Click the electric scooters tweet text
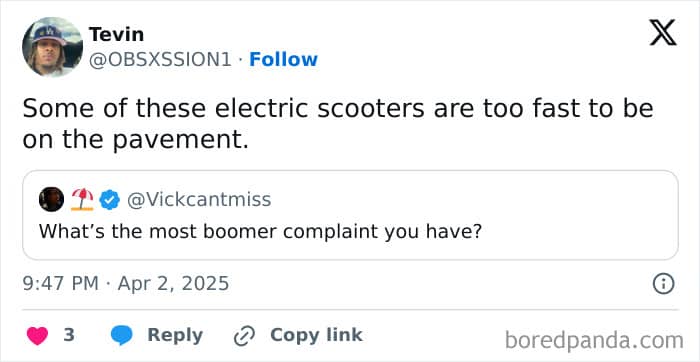Viewport: 700px width, 362px height. point(338,124)
